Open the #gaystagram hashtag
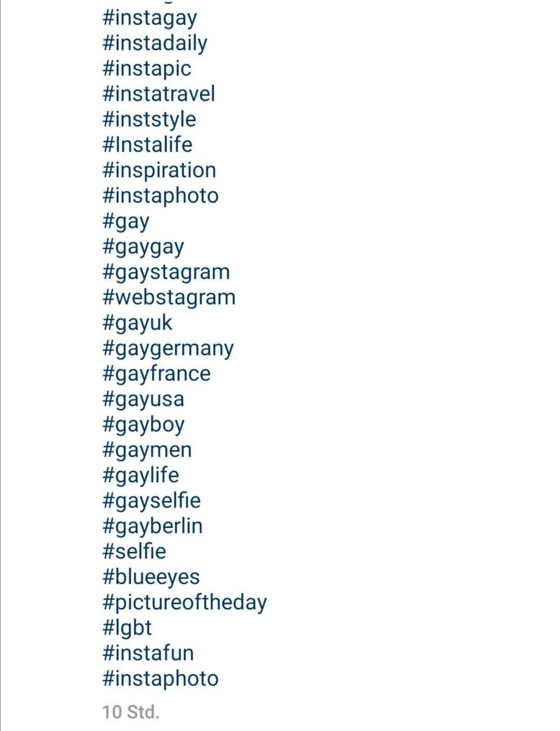 166,272
